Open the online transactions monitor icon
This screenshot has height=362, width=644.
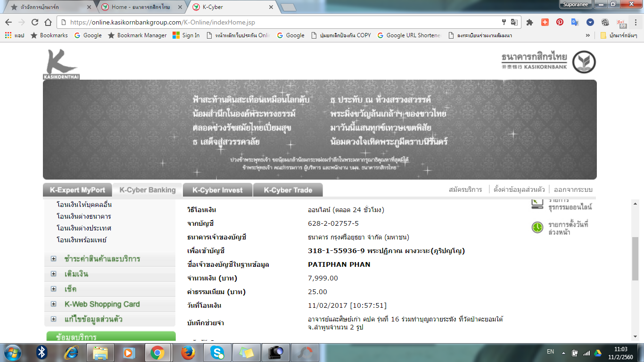537,204
